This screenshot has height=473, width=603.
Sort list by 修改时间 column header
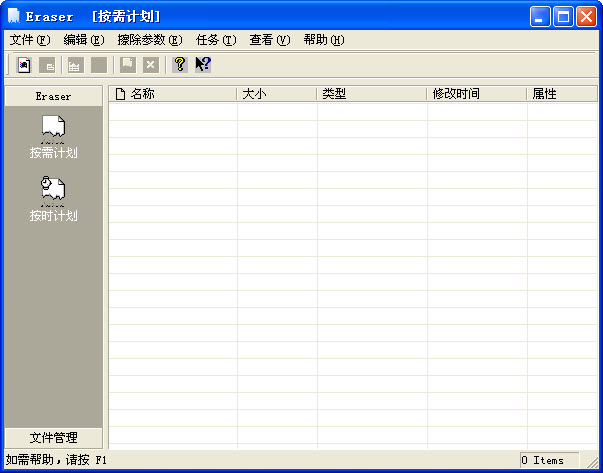(x=476, y=94)
